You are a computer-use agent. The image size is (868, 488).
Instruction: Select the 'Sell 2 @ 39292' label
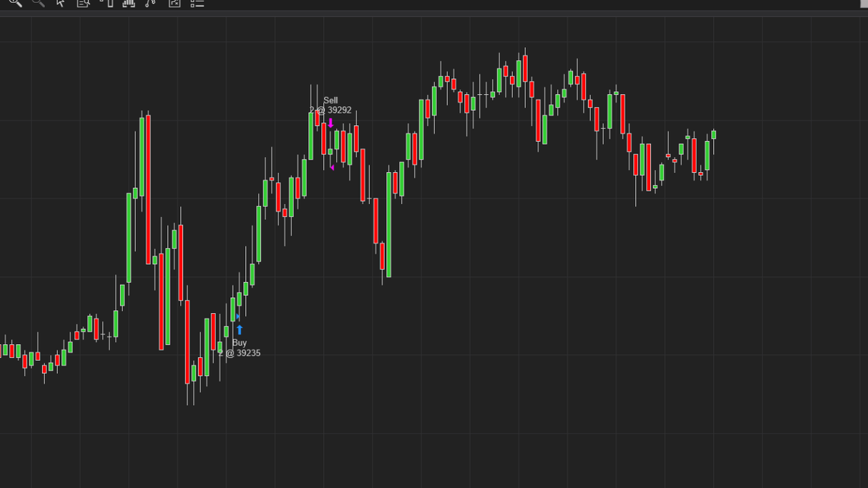(331, 106)
